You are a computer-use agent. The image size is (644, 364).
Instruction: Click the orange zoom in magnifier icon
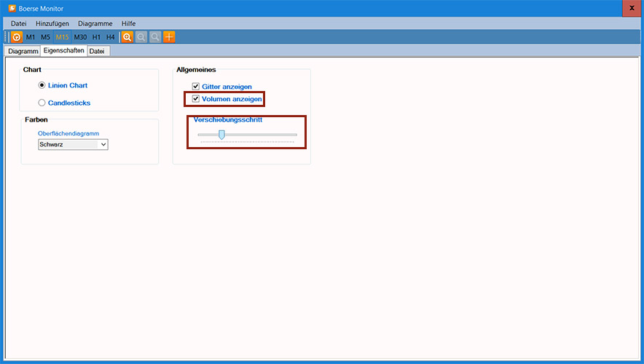click(x=127, y=37)
